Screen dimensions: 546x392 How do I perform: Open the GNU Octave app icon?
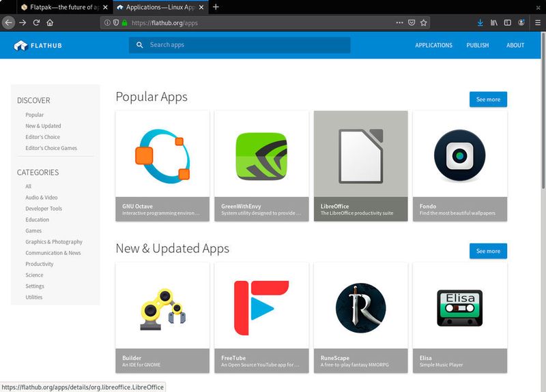[x=162, y=156]
